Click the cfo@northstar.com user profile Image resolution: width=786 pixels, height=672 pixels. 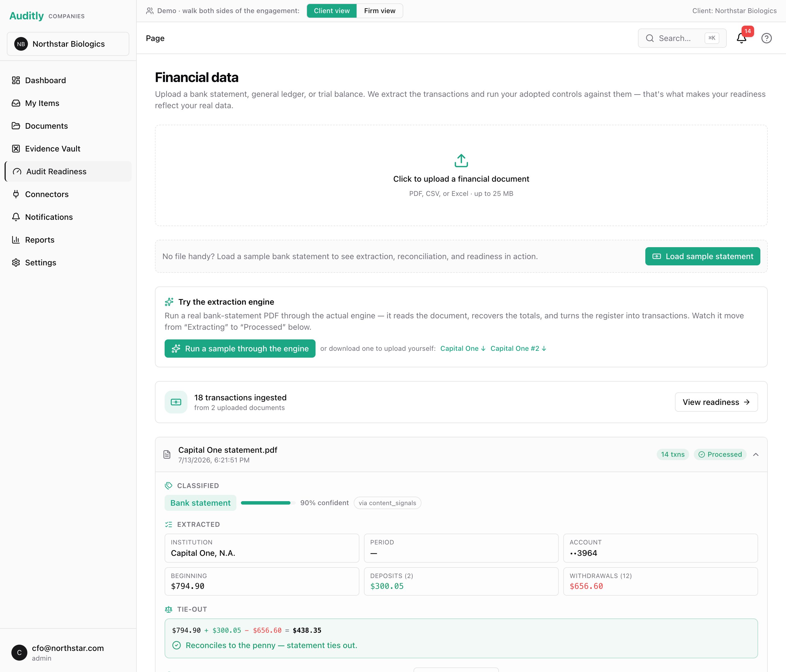click(68, 653)
